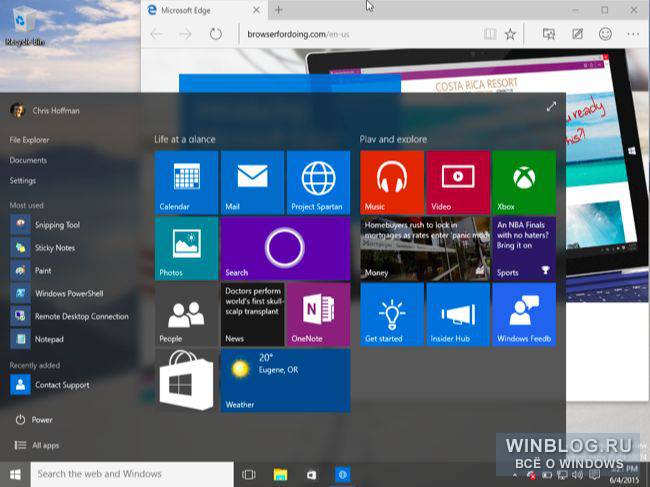Click the Cortana Search tile
Screen dimensions: 650x487
tap(285, 249)
